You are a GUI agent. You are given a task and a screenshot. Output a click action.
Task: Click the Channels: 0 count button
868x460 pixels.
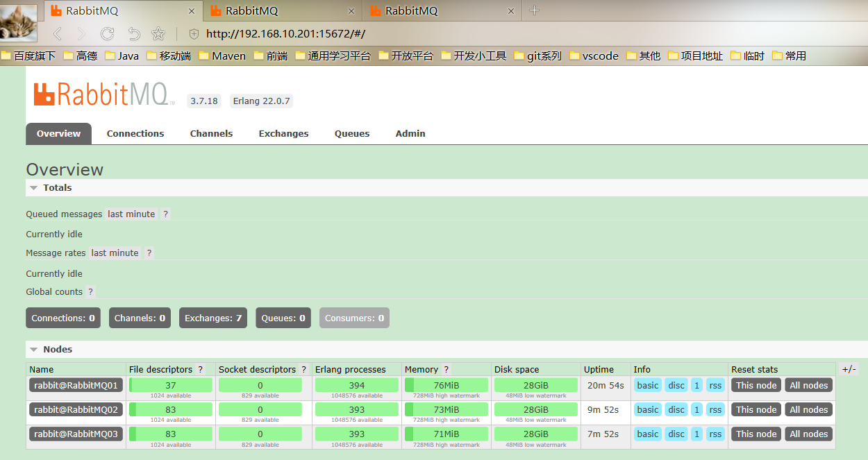click(140, 318)
